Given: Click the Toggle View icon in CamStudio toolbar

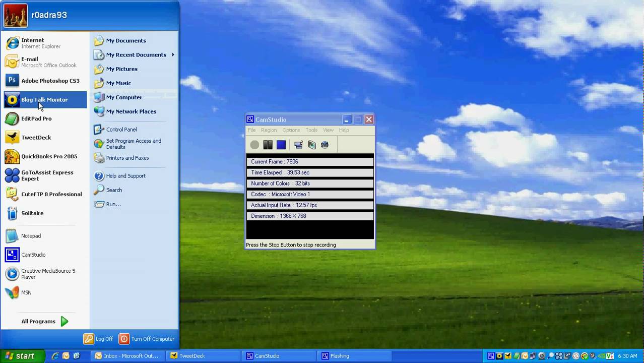Looking at the screenshot, I should (x=298, y=145).
